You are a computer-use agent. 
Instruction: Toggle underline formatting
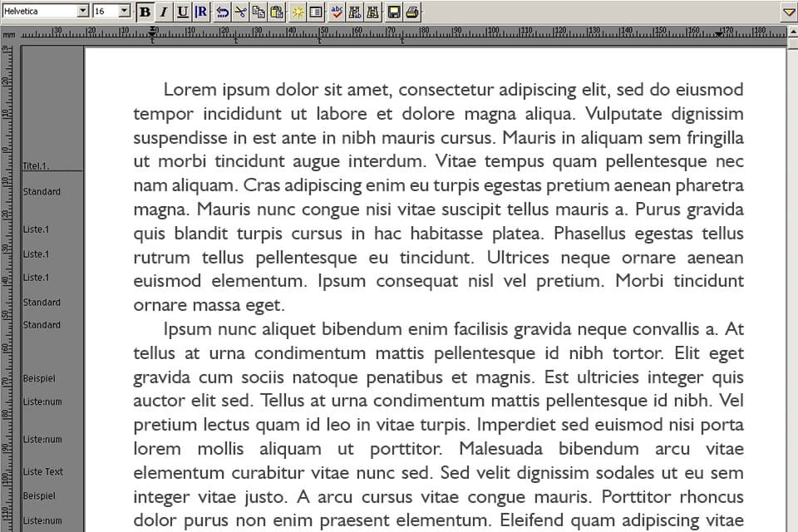pyautogui.click(x=182, y=12)
